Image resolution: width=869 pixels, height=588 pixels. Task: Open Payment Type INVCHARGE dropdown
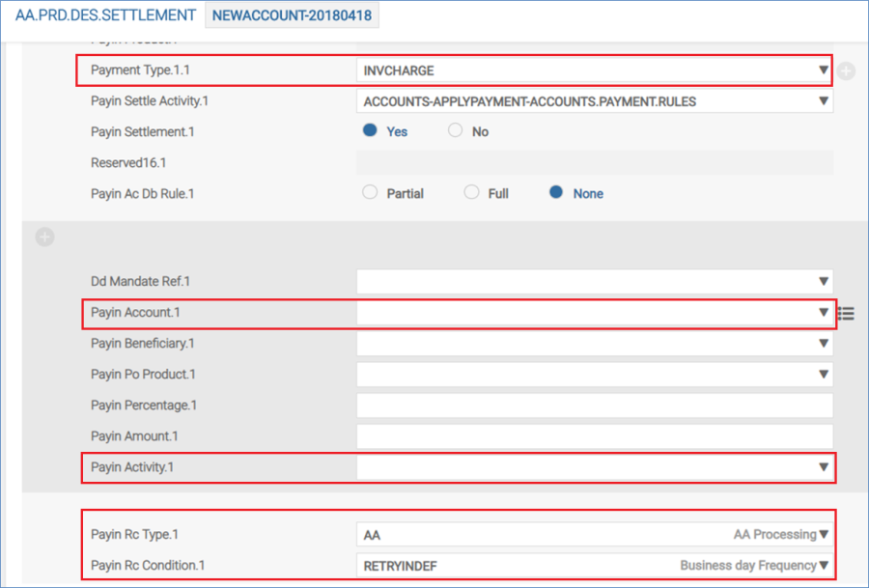823,70
